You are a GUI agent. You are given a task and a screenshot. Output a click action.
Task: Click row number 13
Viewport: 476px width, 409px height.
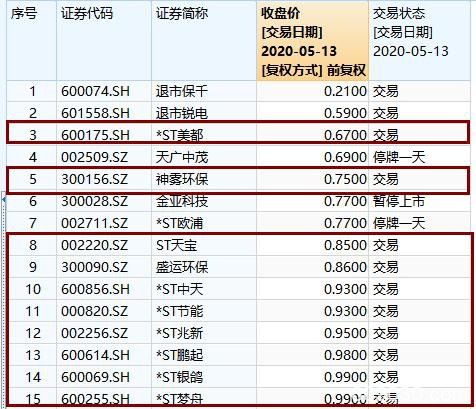point(33,355)
